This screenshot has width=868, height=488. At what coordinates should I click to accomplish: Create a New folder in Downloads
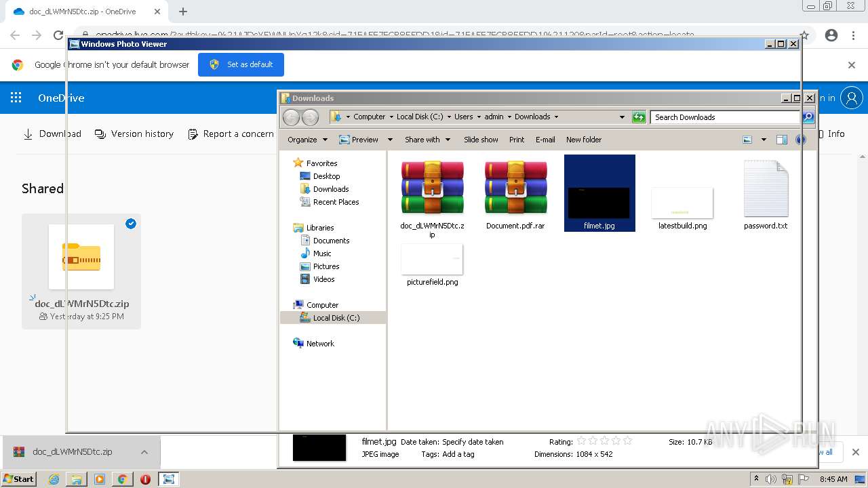(x=584, y=140)
